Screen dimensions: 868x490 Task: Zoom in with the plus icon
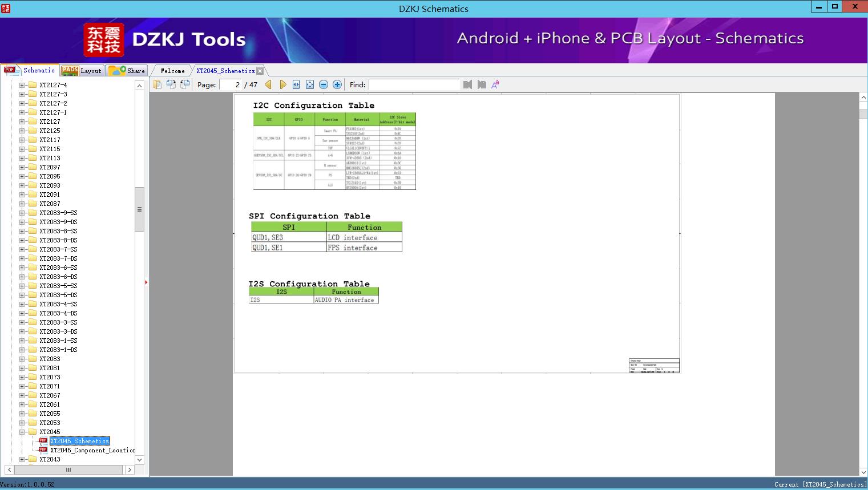coord(337,84)
